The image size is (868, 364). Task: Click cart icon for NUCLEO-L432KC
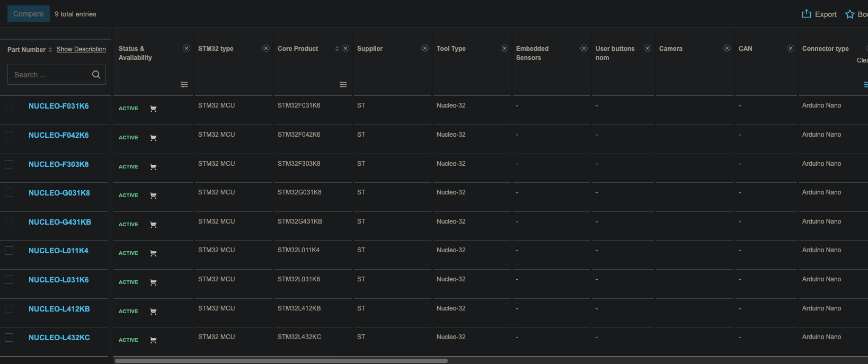(153, 340)
